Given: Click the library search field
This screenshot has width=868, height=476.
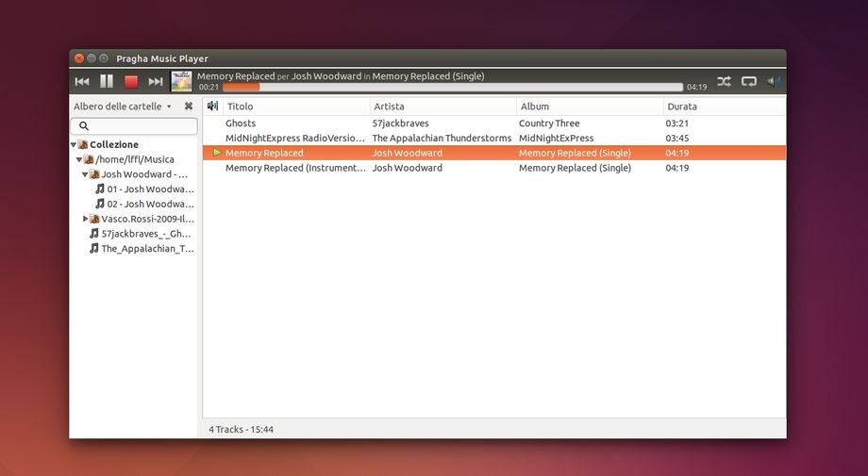Looking at the screenshot, I should pos(134,125).
